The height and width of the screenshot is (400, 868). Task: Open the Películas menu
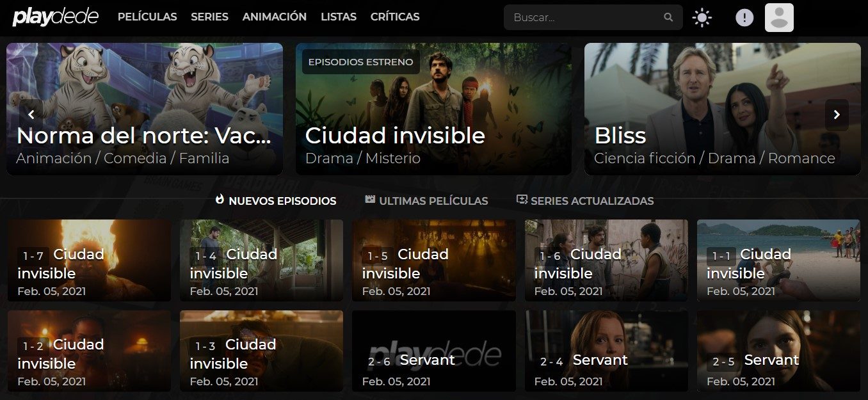click(147, 17)
